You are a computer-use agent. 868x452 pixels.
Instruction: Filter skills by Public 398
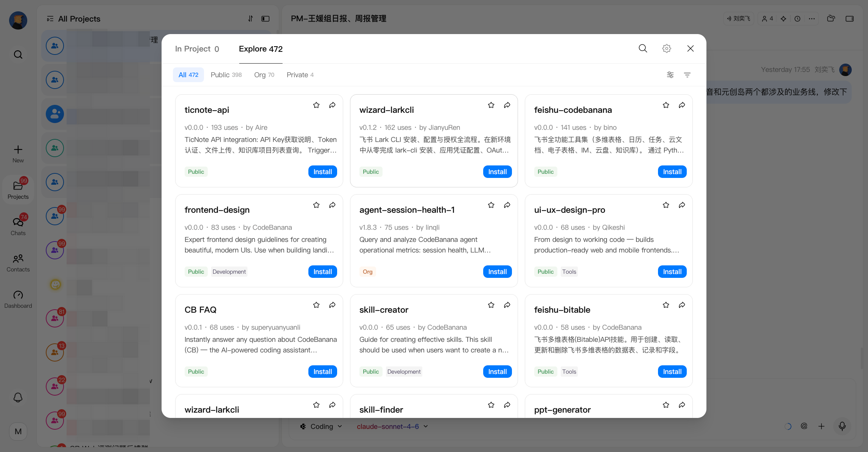coord(226,75)
